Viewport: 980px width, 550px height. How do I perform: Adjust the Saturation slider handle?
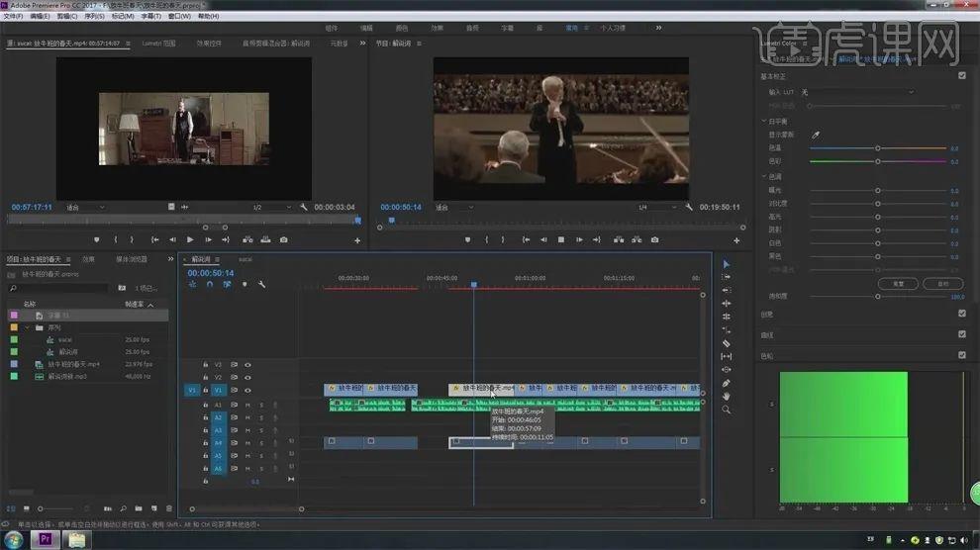[x=877, y=297]
